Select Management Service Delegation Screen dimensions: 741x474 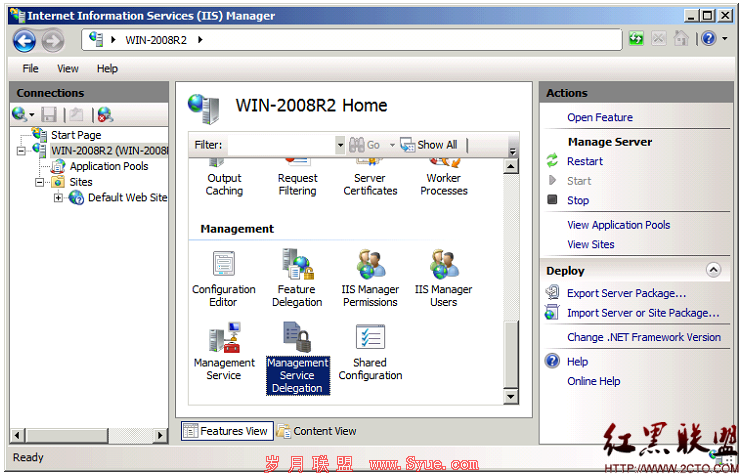tap(298, 358)
